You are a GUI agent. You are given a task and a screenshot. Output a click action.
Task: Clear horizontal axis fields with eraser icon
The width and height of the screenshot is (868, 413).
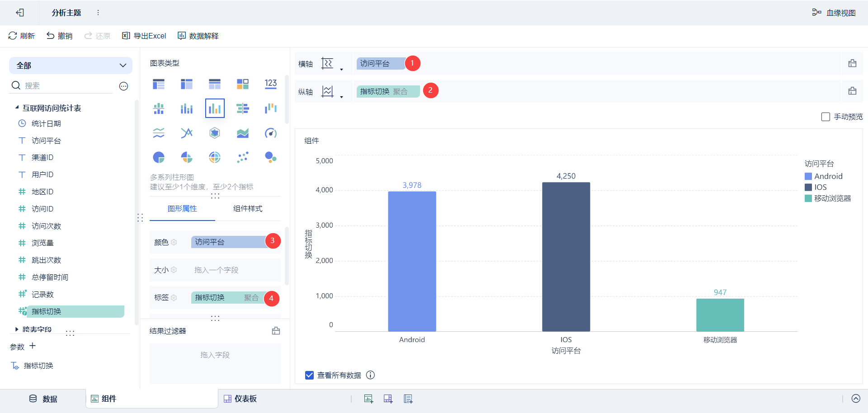point(852,64)
